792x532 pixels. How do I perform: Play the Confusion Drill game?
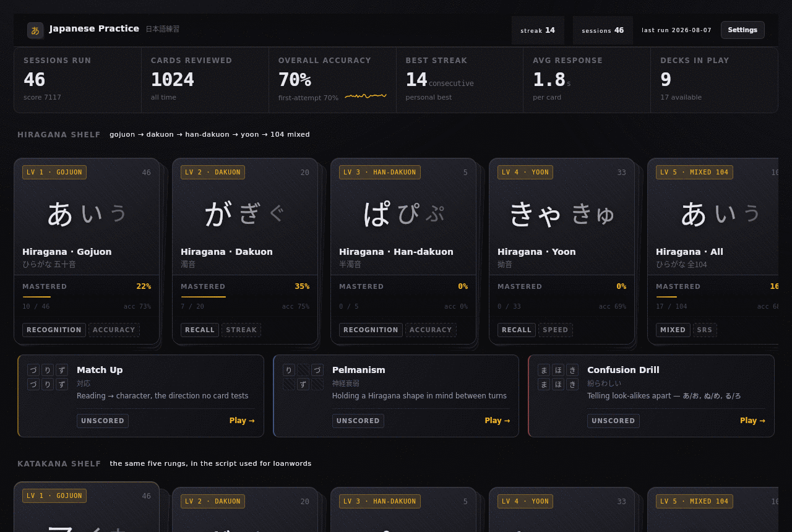click(x=752, y=421)
